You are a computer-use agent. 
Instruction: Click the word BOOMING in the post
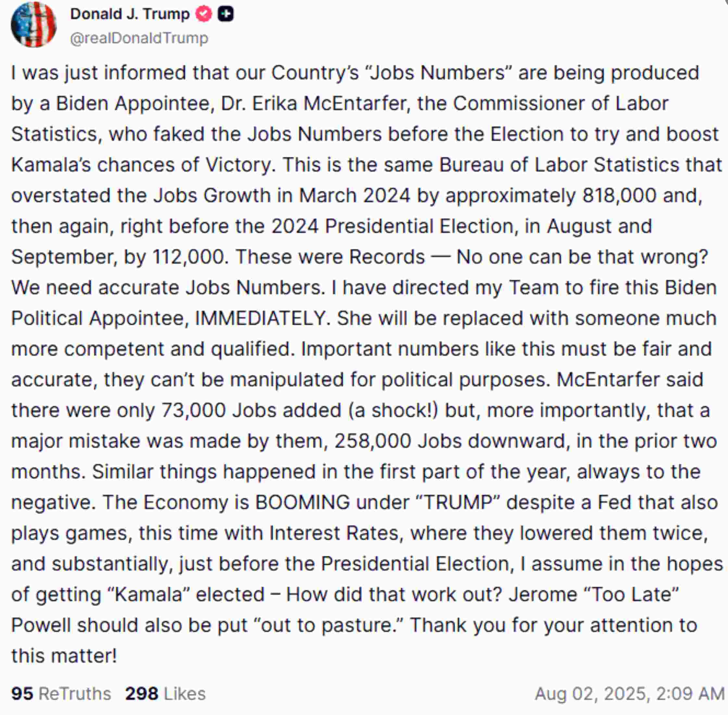(303, 502)
